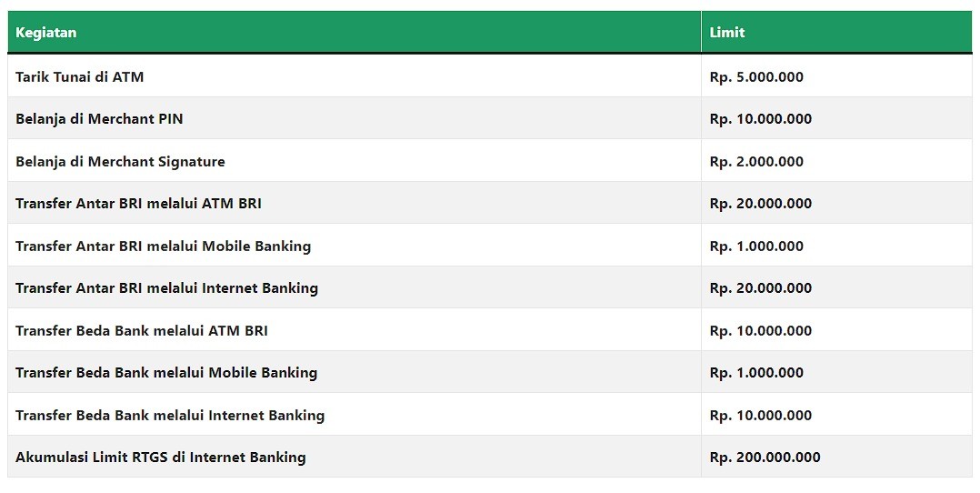This screenshot has height=493, width=980.
Task: Click limit value for Beda Bank Mobile Banking
Action: (x=756, y=373)
